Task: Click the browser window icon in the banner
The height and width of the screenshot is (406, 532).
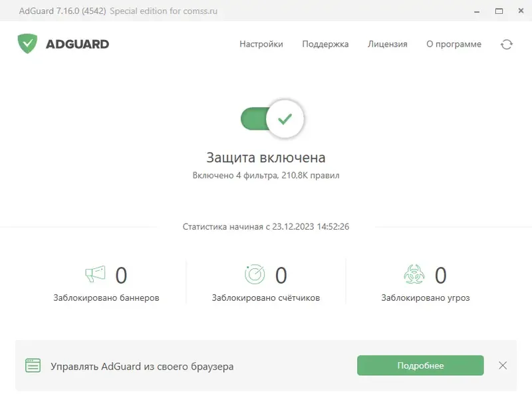Action: 34,365
